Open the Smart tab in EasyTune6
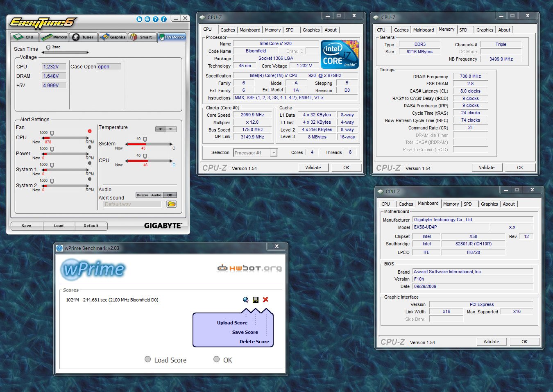Image resolution: width=553 pixels, height=392 pixels. 142,37
